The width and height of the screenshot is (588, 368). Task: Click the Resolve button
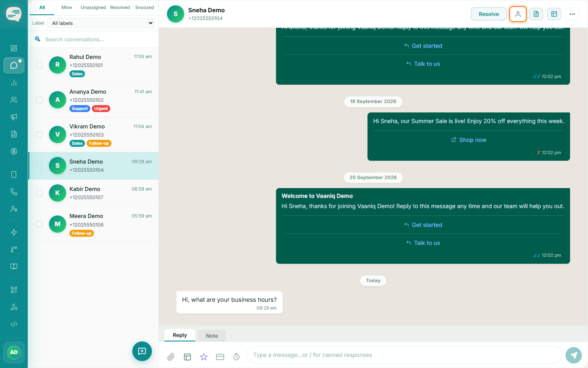[x=489, y=14]
